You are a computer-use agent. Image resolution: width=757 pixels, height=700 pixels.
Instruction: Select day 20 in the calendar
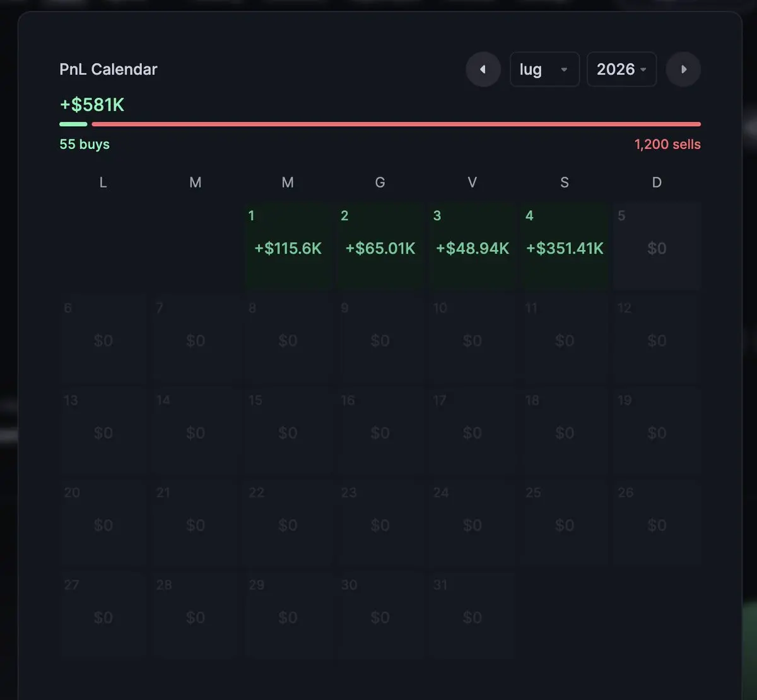point(103,523)
